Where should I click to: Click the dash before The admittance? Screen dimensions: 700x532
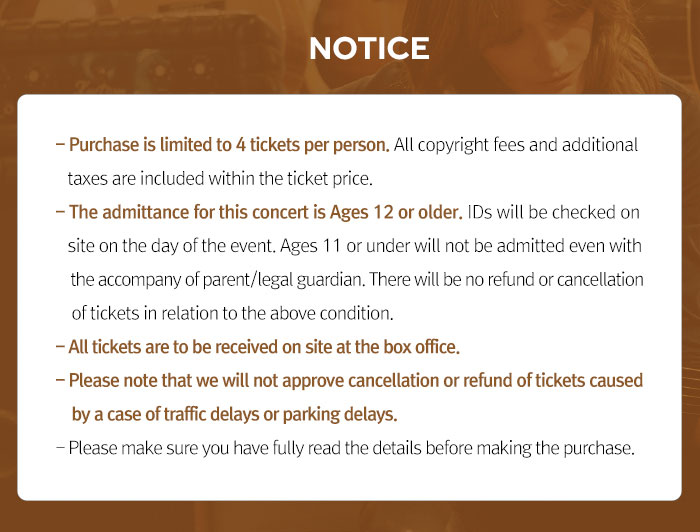61,213
